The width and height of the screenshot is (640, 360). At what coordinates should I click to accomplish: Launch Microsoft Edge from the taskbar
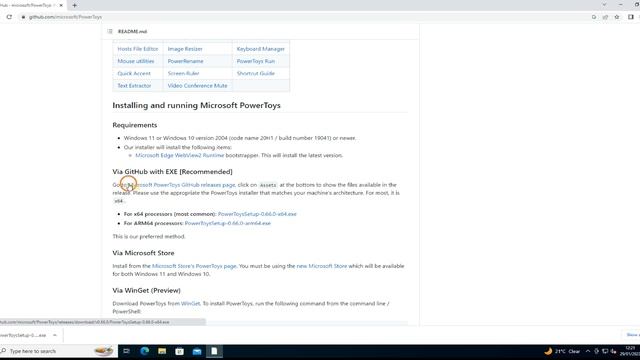click(x=144, y=351)
